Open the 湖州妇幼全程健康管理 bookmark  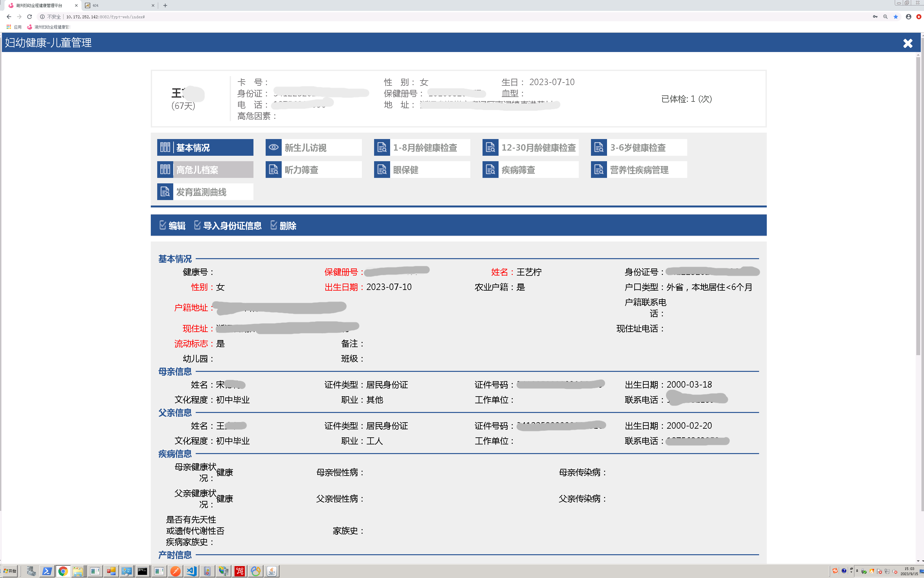tap(48, 27)
